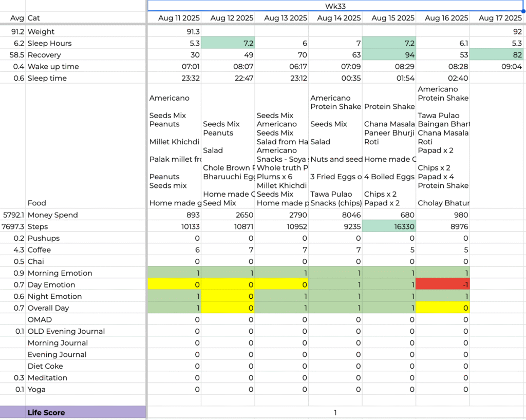Click the Chai row label

click(36, 261)
